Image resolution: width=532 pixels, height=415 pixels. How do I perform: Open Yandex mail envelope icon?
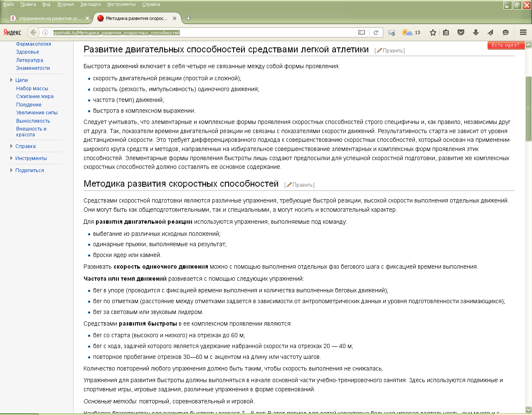coord(392,32)
